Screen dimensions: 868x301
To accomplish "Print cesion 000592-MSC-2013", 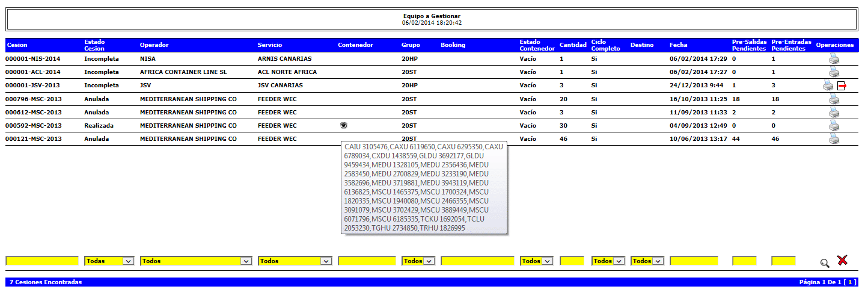I will point(834,125).
